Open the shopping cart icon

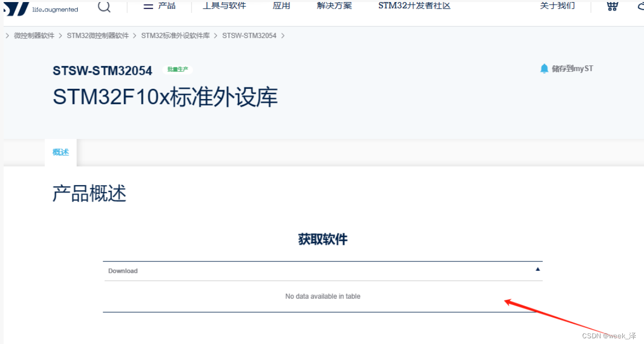(x=612, y=6)
